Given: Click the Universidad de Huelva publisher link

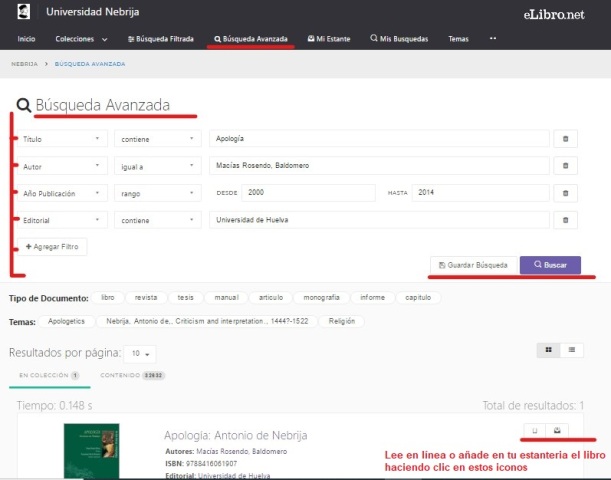Looking at the screenshot, I should [x=234, y=476].
